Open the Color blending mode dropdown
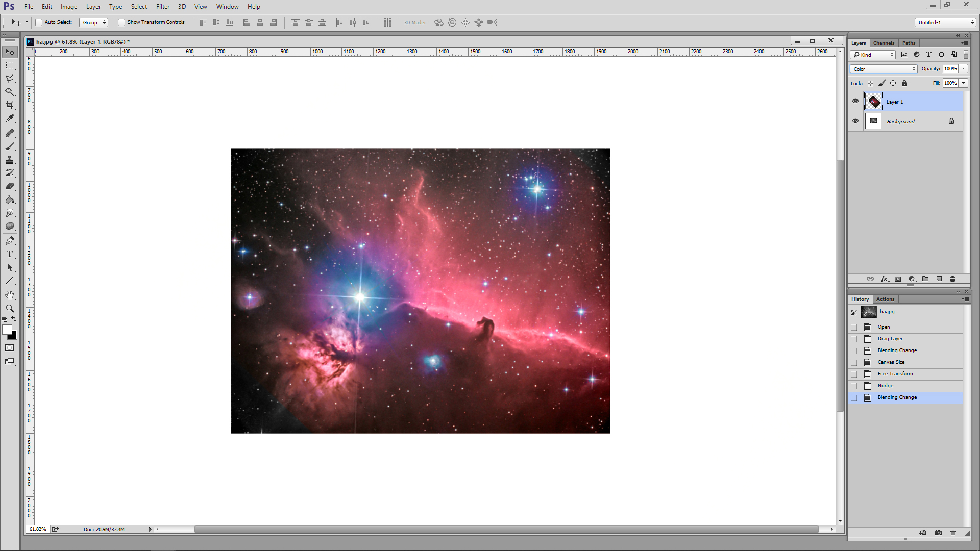The width and height of the screenshot is (980, 551). (x=884, y=69)
